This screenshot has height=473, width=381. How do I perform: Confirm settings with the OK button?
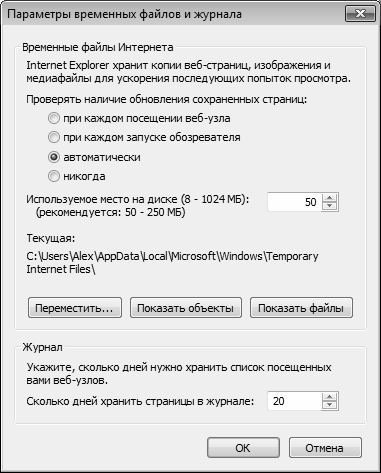pos(243,448)
